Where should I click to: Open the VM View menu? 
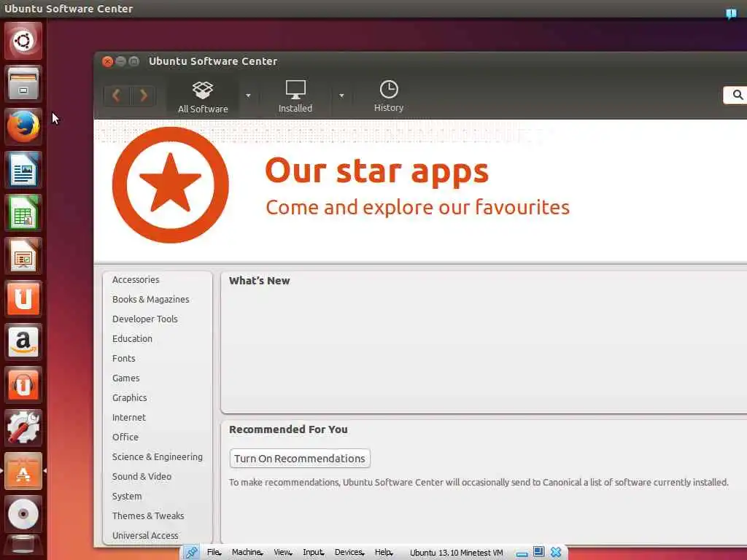click(282, 553)
